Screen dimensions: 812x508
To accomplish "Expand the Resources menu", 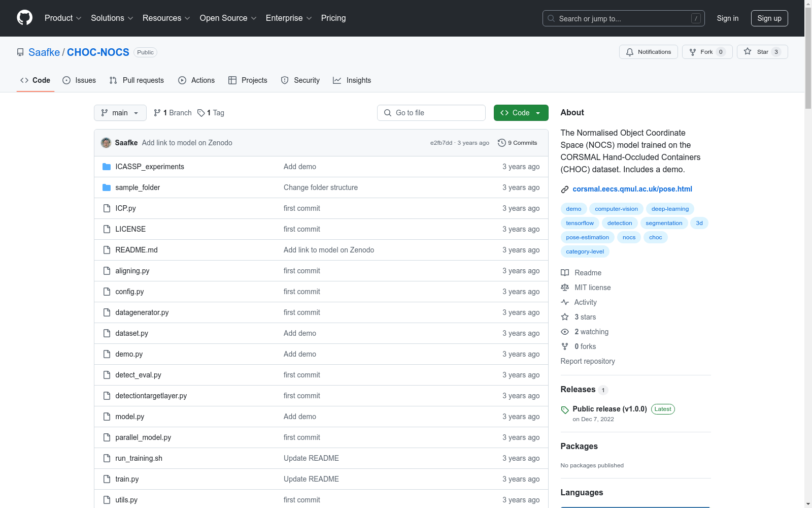I will (166, 18).
